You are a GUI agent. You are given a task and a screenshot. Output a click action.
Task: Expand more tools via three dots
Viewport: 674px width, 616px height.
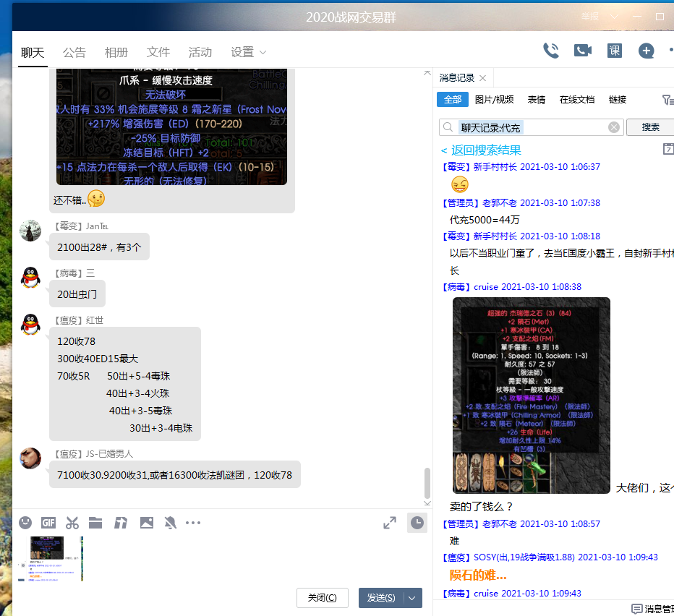tap(193, 523)
